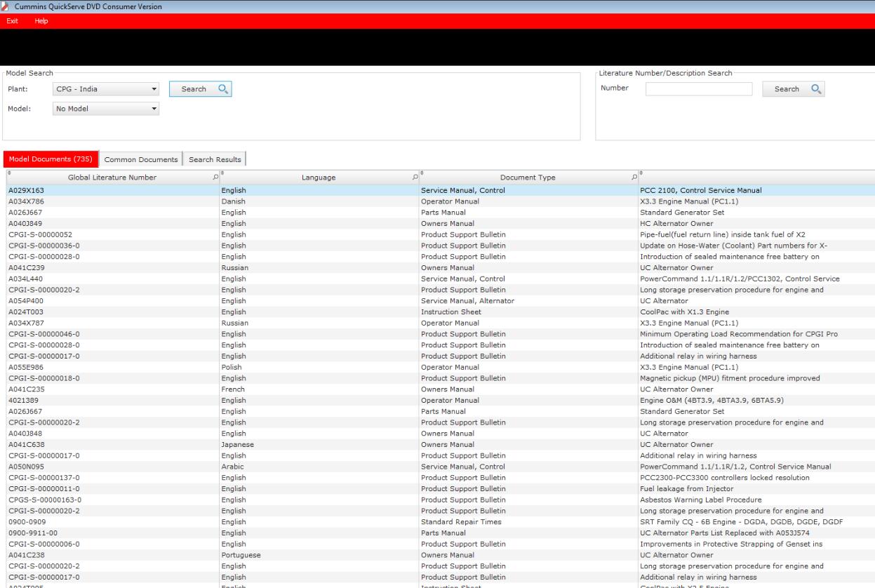Click the Cummins QuickServe app icon in title bar

(x=6, y=6)
